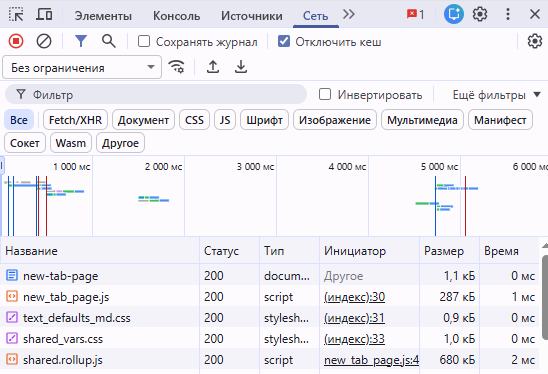
Task: Focus the Фильтр input field
Action: pyautogui.click(x=156, y=94)
